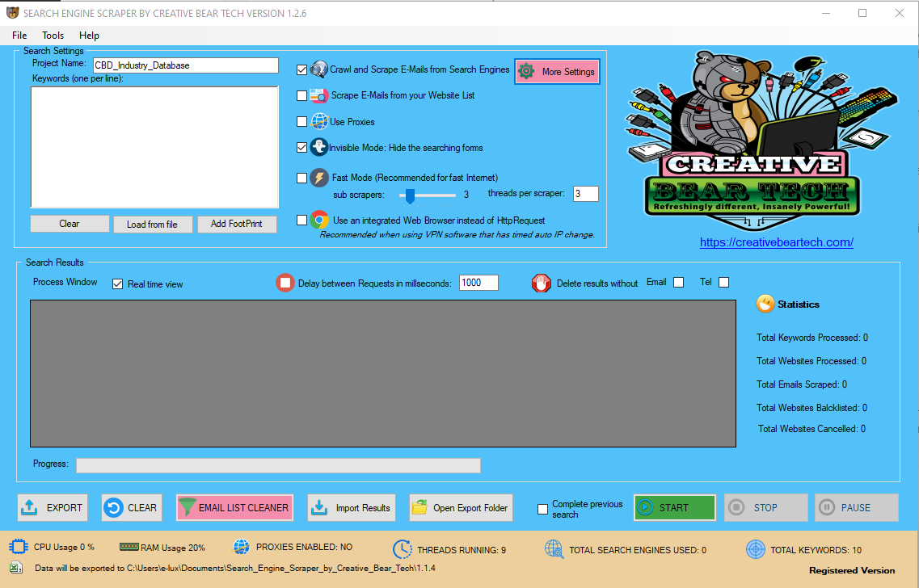The image size is (919, 588).
Task: Click 'Registered Version' text
Action: click(852, 570)
